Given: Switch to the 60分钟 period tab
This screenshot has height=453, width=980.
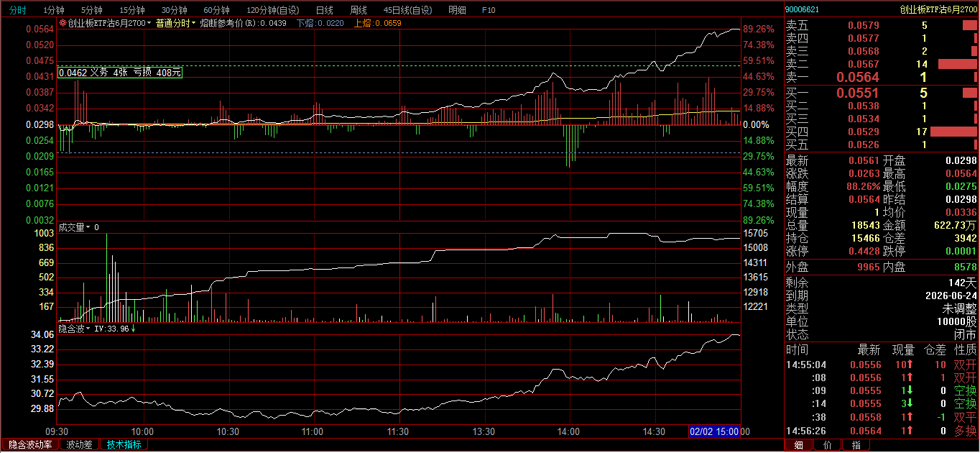Looking at the screenshot, I should pos(216,10).
